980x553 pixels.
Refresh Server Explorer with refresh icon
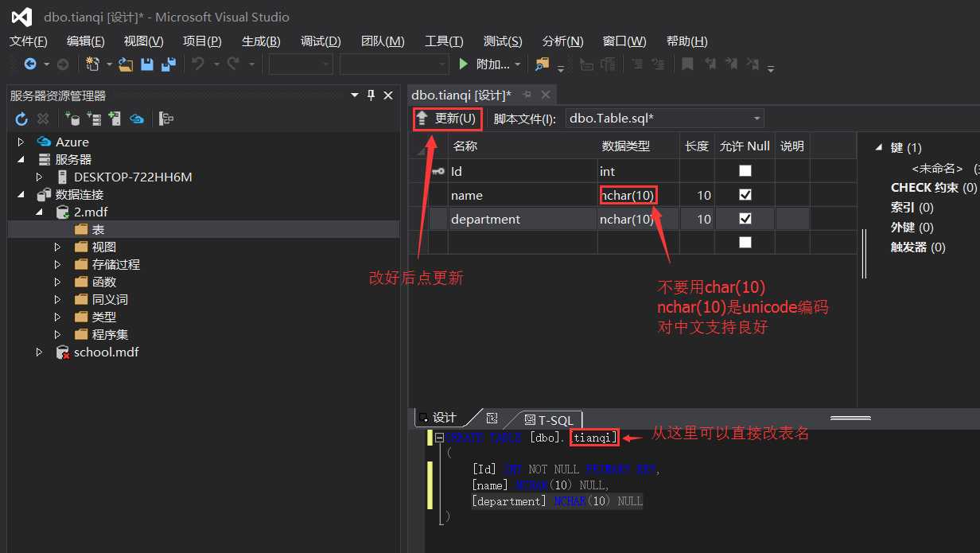(x=21, y=119)
